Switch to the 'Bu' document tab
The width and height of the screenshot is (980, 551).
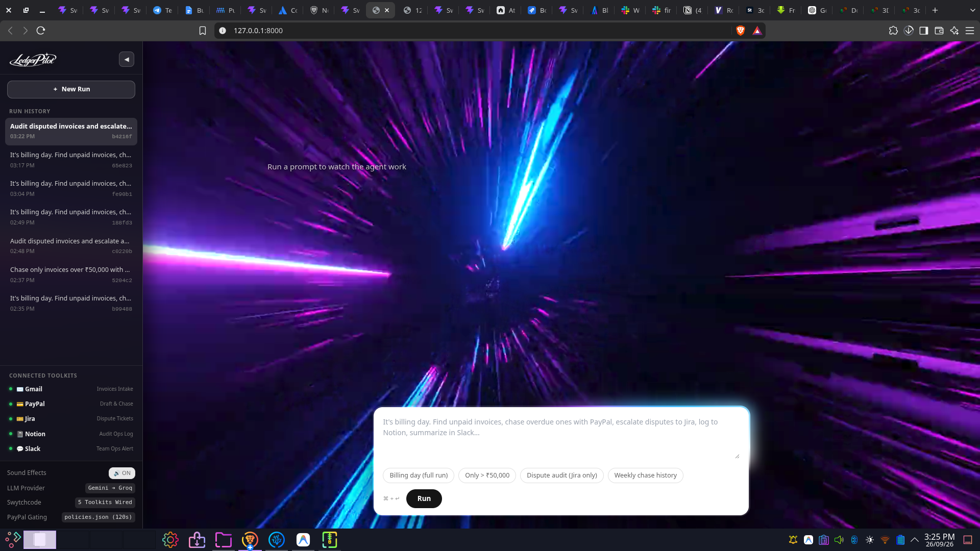pyautogui.click(x=194, y=10)
